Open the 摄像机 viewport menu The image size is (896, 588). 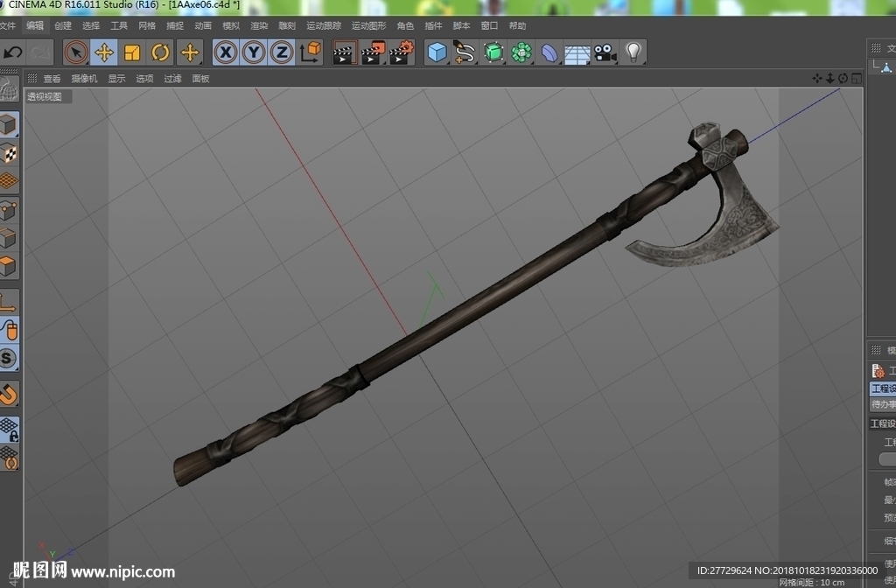tap(84, 78)
